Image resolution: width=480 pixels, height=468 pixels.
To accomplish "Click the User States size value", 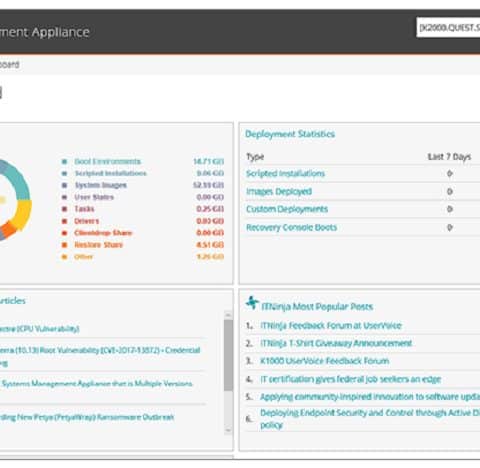I will pyautogui.click(x=210, y=197).
